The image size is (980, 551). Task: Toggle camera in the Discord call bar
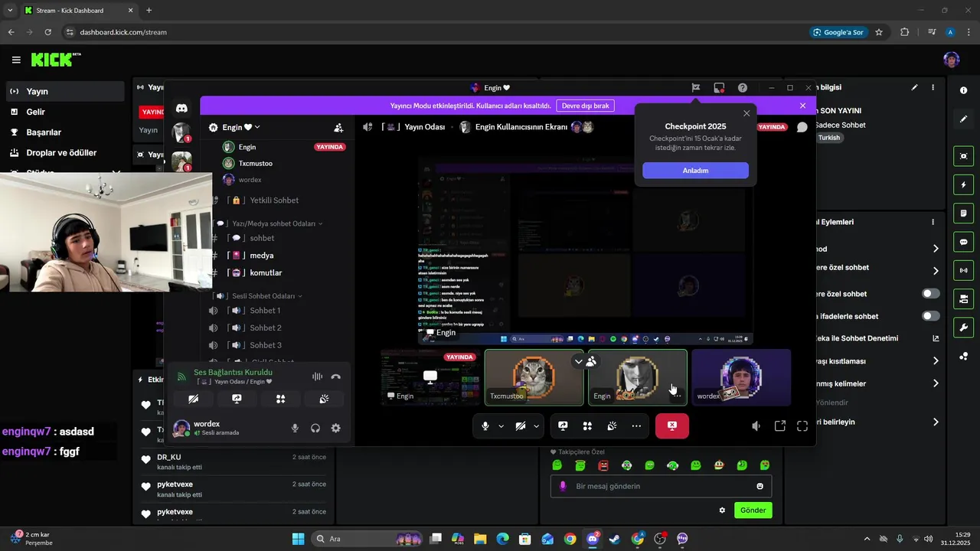coord(521,426)
